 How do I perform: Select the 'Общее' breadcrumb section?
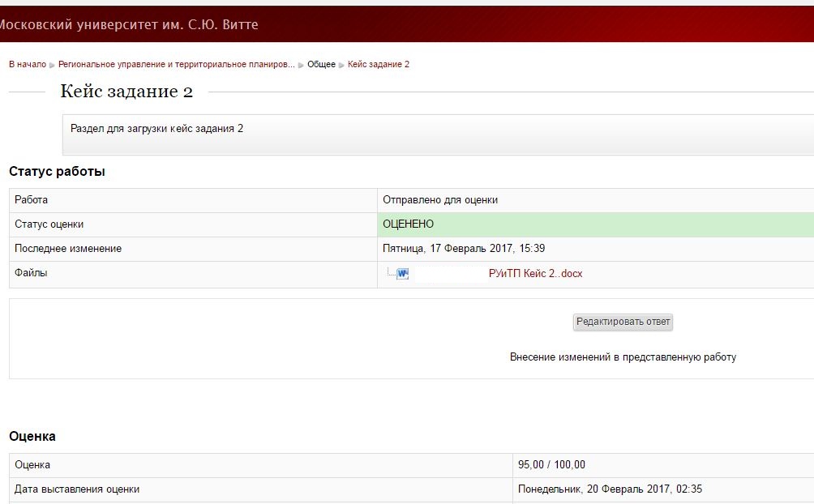(x=321, y=64)
